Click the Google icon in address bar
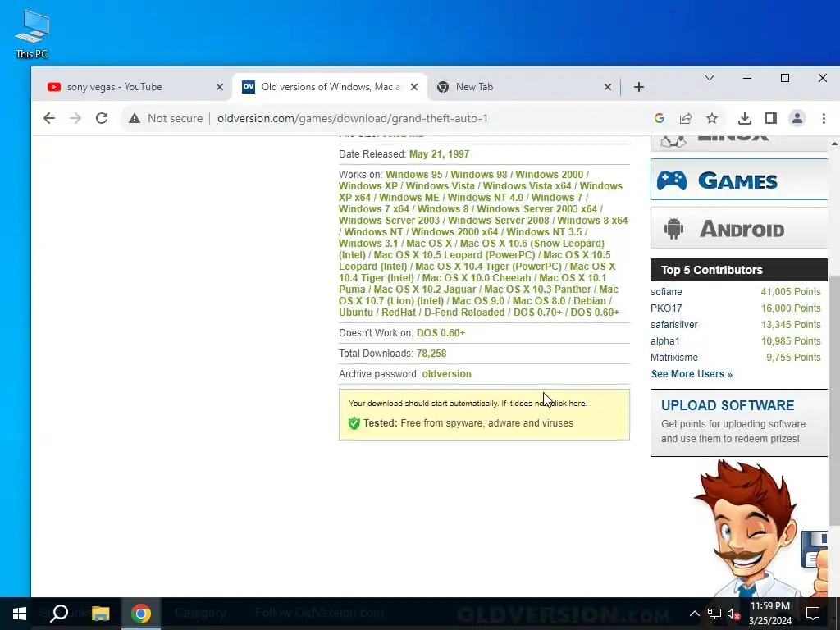 coord(660,118)
